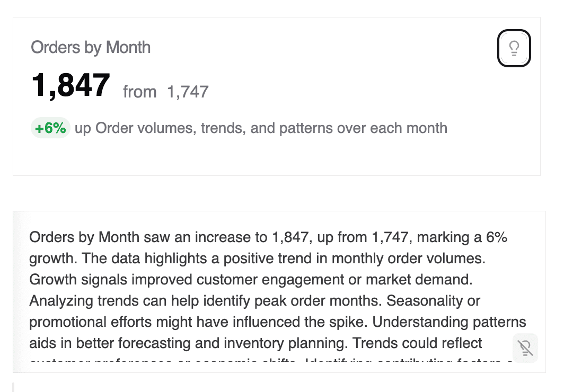
Task: Click the lightbulb insights icon
Action: [514, 48]
